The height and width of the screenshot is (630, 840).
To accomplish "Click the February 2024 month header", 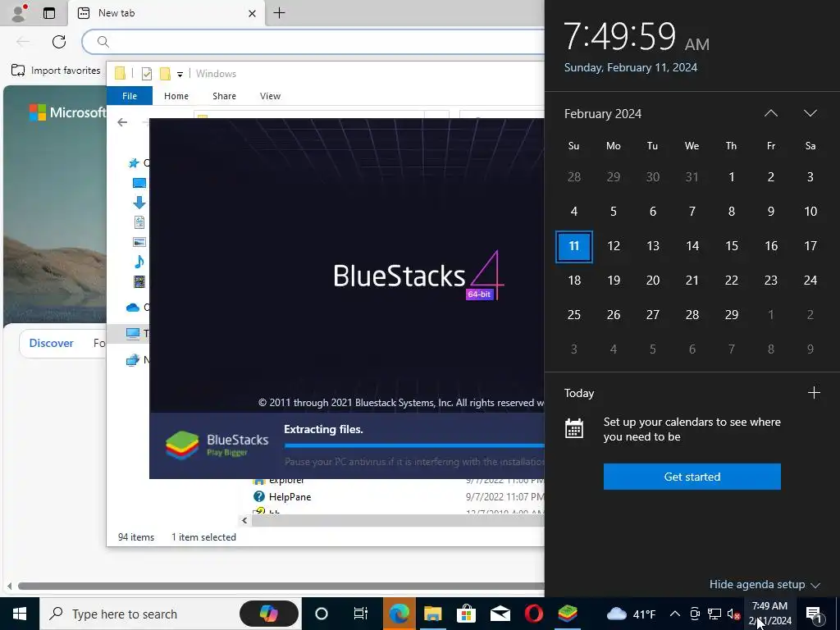I will tap(603, 113).
